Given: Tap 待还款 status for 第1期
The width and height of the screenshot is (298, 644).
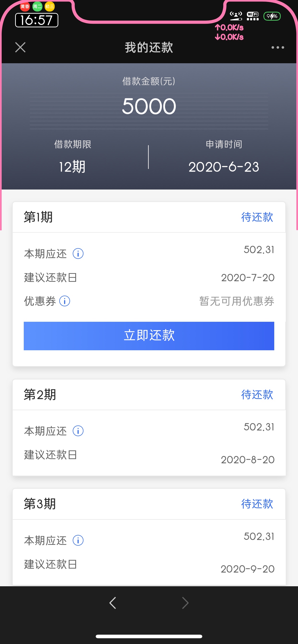Looking at the screenshot, I should pyautogui.click(x=257, y=217).
